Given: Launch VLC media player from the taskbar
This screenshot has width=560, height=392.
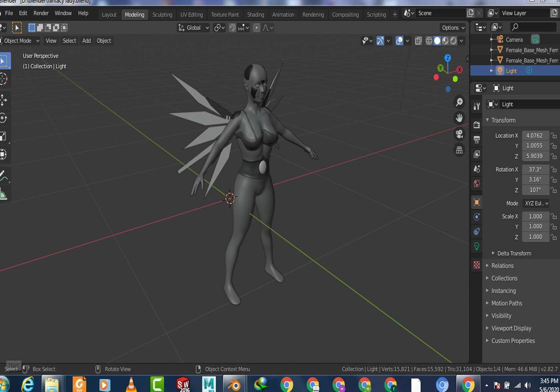Looking at the screenshot, I should (x=131, y=385).
